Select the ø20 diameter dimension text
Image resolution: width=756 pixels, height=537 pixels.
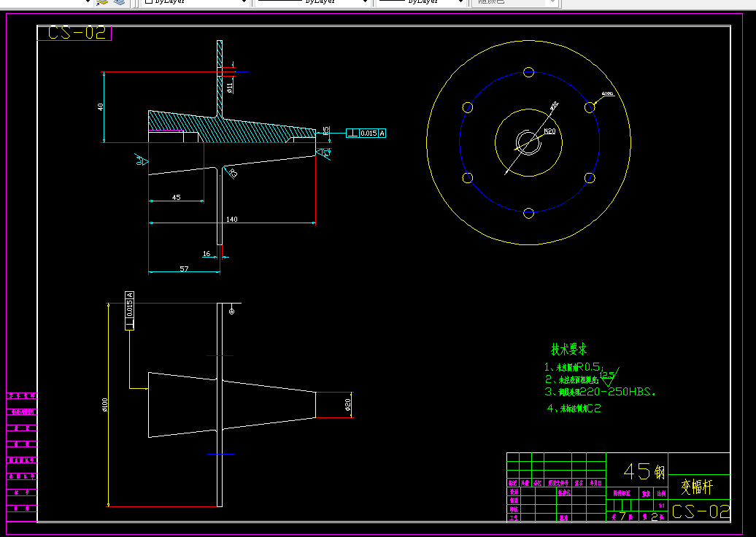coord(347,405)
